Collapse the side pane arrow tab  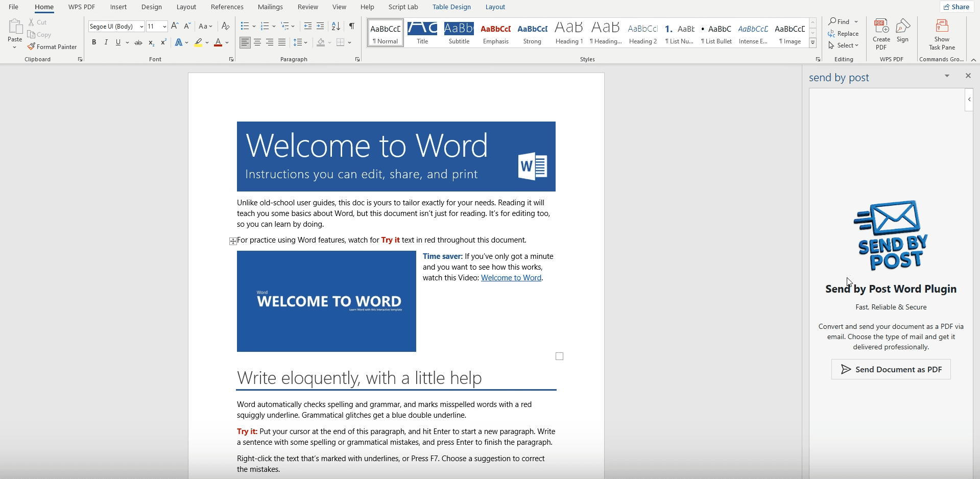tap(969, 100)
